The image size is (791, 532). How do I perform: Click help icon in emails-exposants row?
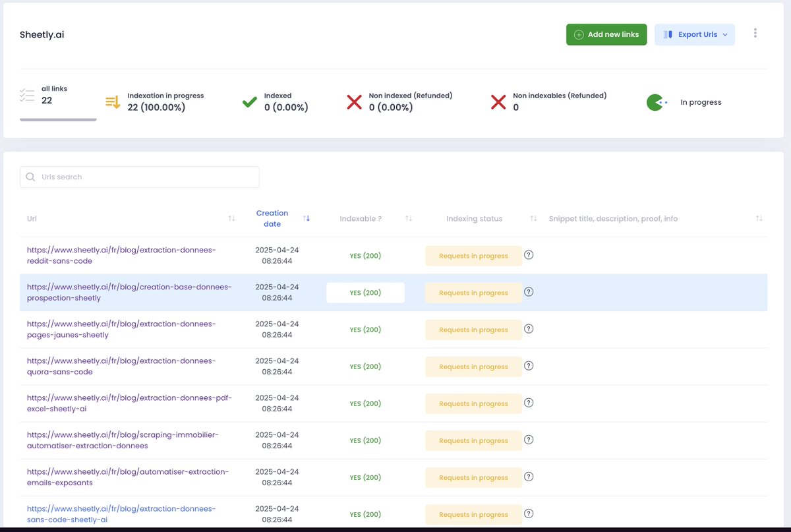point(529,477)
